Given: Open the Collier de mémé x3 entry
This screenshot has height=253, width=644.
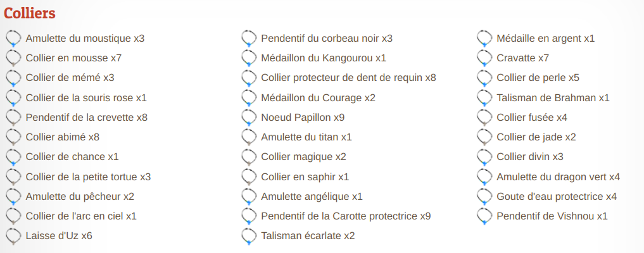Looking at the screenshot, I should (x=70, y=78).
